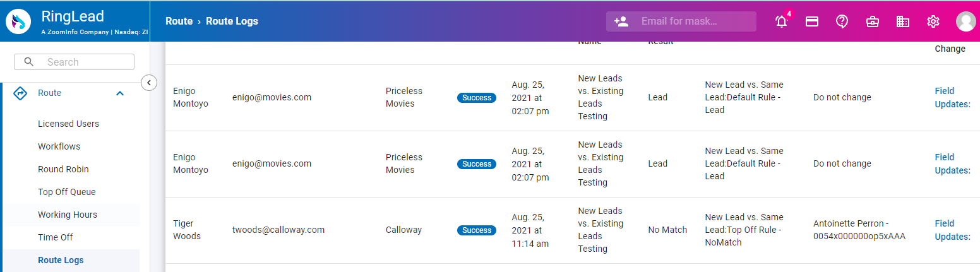Click the Success badge for Calloway row
This screenshot has height=272, width=980.
476,230
